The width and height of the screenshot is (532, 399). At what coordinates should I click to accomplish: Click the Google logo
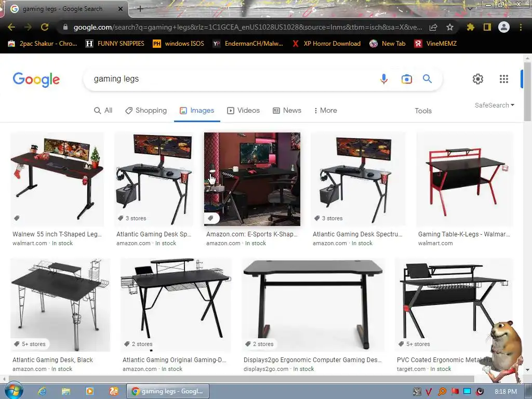click(36, 79)
